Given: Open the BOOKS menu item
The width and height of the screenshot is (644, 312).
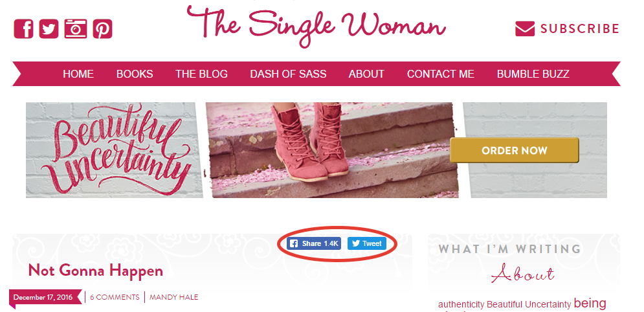Looking at the screenshot, I should pyautogui.click(x=135, y=74).
